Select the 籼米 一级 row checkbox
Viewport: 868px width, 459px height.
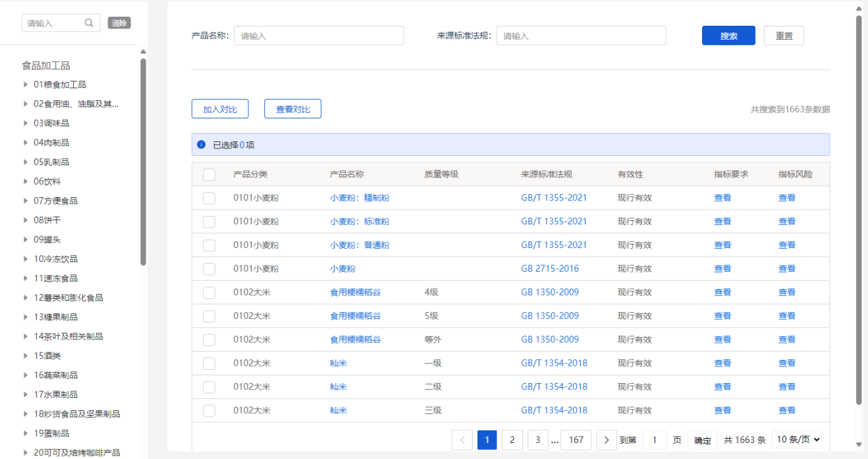[x=209, y=364]
